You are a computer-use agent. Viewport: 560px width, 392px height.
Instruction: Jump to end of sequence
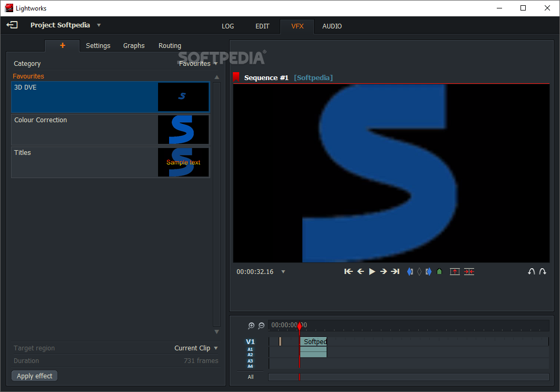click(x=395, y=271)
